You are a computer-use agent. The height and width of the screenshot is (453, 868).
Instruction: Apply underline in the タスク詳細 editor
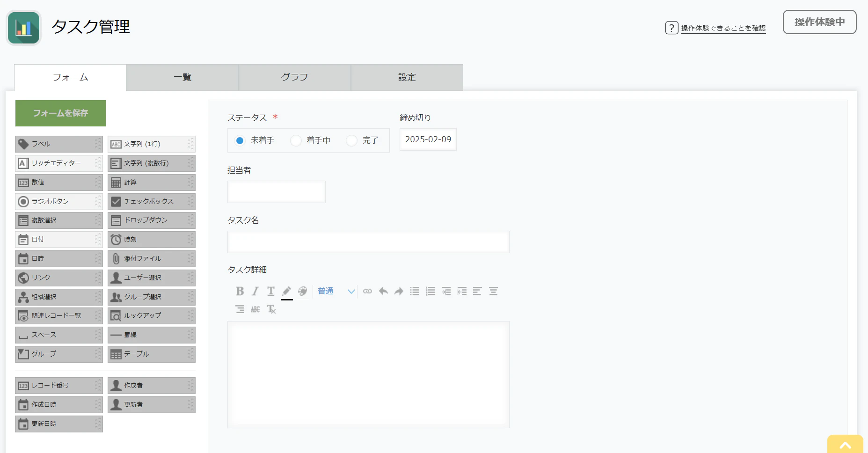click(271, 292)
